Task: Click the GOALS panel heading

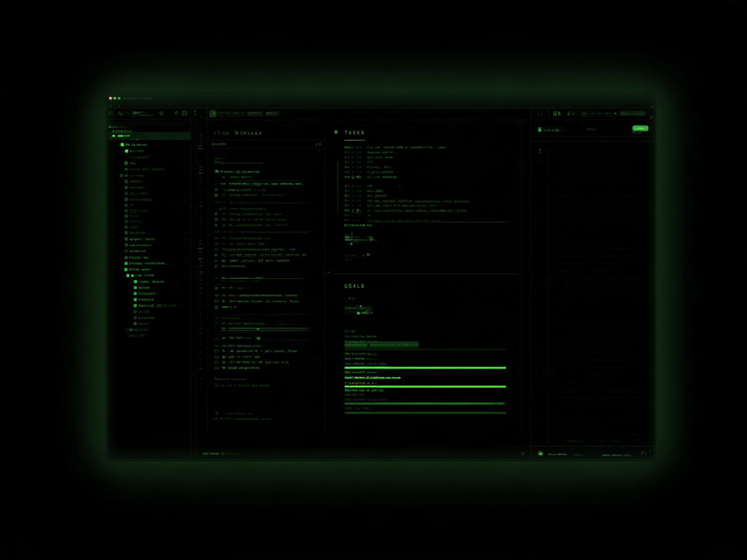Action: tap(354, 286)
